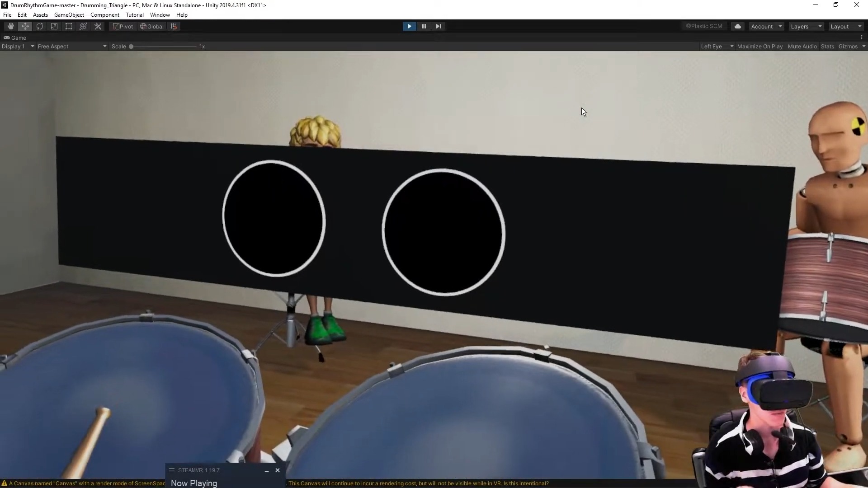Show rendering Stats overlay
The height and width of the screenshot is (488, 868).
pos(827,46)
